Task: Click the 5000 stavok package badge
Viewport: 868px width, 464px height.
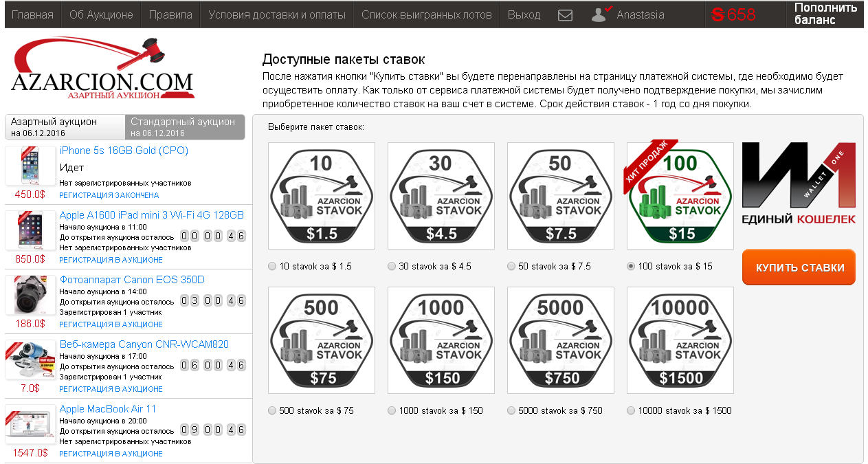Action: [x=561, y=340]
